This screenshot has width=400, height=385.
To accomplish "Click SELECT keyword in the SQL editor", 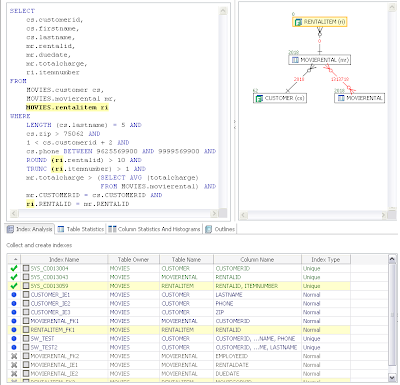I will click(x=22, y=11).
